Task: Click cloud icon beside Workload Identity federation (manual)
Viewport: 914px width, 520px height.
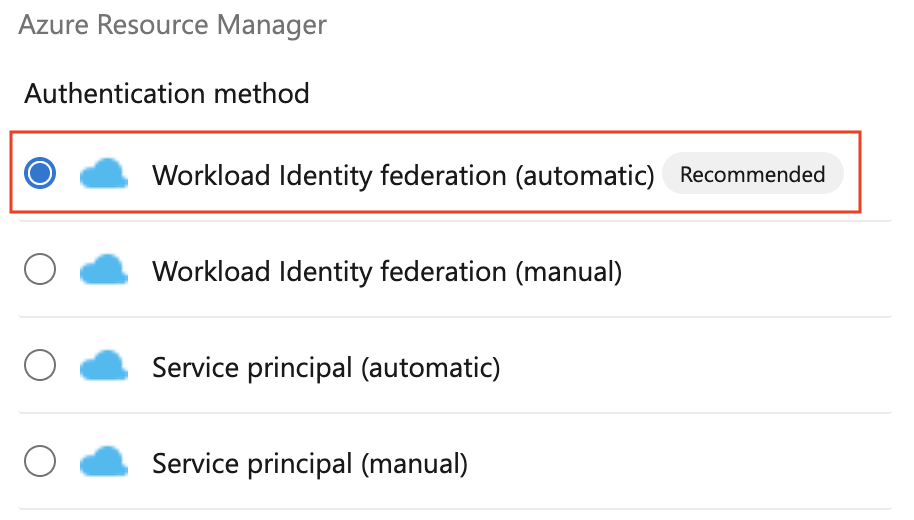Action: click(x=104, y=270)
